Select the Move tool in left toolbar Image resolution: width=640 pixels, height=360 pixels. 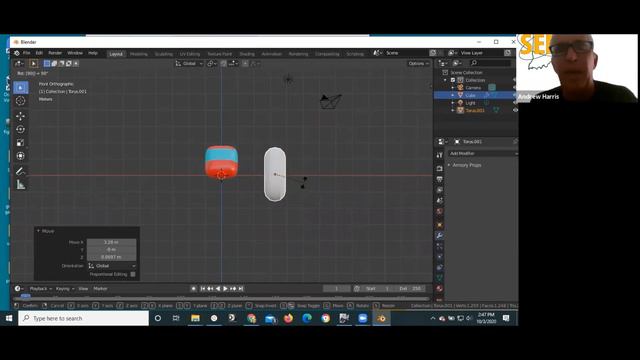(x=20, y=116)
